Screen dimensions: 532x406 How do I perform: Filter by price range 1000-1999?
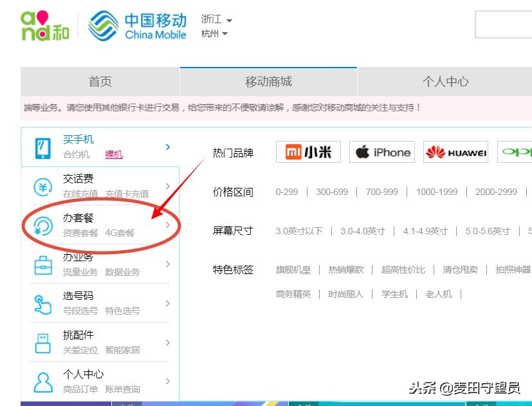pyautogui.click(x=437, y=192)
